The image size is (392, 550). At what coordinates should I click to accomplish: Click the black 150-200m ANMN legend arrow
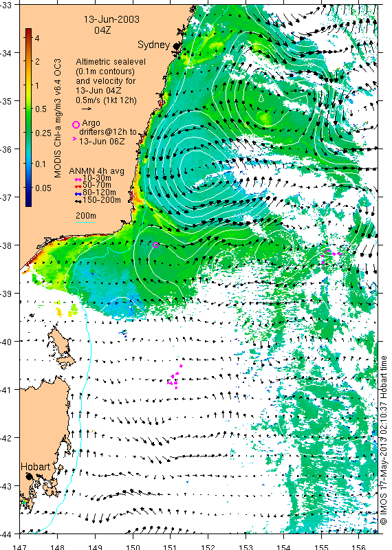click(78, 201)
